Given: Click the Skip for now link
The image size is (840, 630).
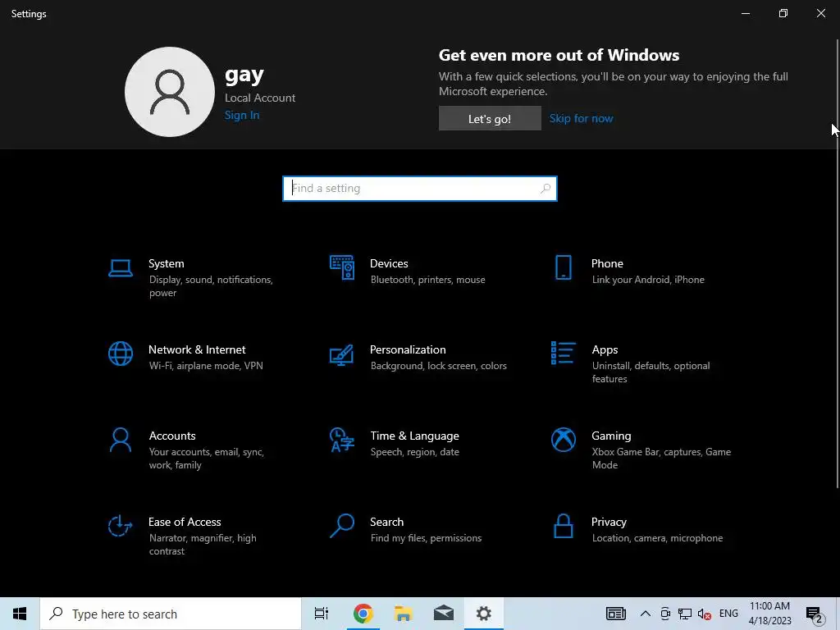Looking at the screenshot, I should tap(582, 118).
